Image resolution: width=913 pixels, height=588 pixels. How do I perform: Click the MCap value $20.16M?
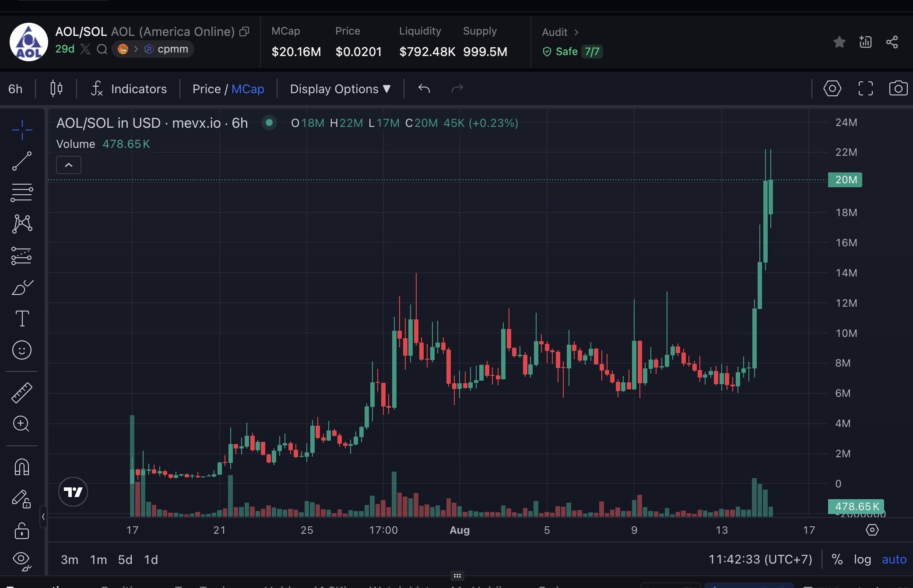pyautogui.click(x=296, y=52)
